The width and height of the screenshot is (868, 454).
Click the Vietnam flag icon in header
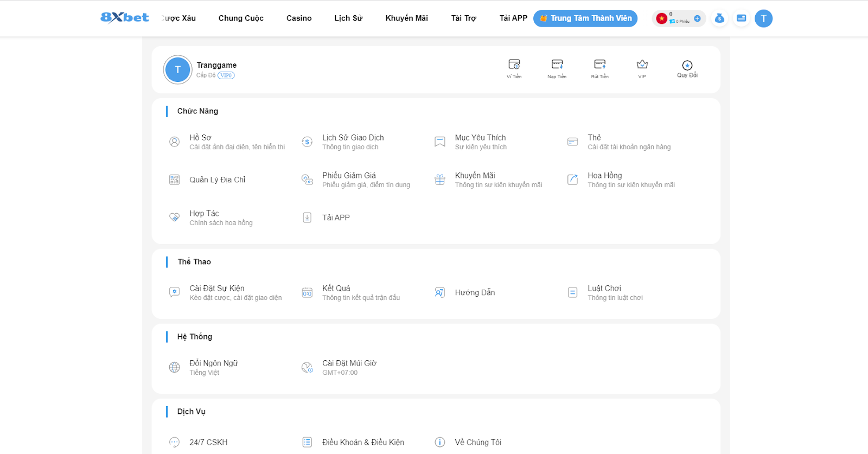pyautogui.click(x=661, y=18)
